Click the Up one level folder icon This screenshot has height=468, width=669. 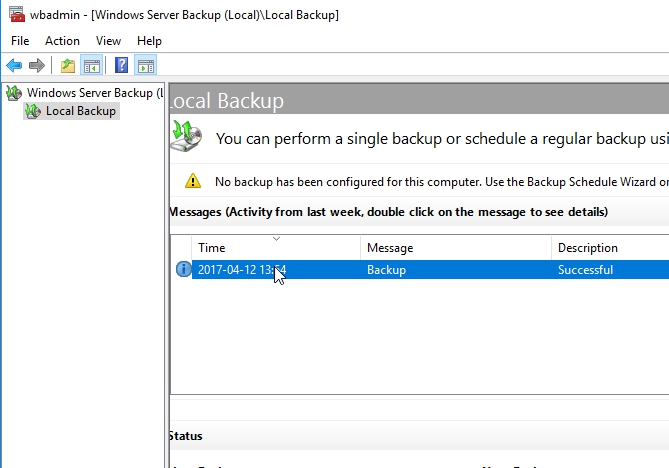[x=68, y=66]
